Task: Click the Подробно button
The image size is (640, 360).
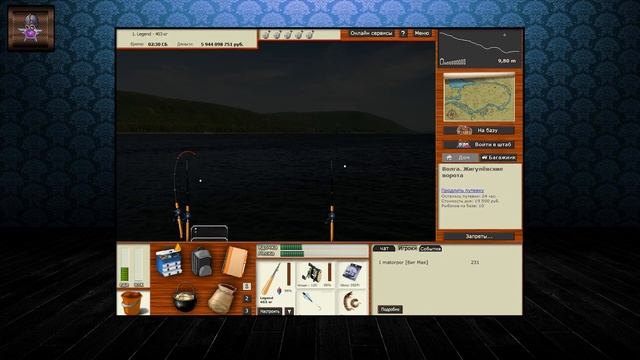Action: click(x=390, y=309)
